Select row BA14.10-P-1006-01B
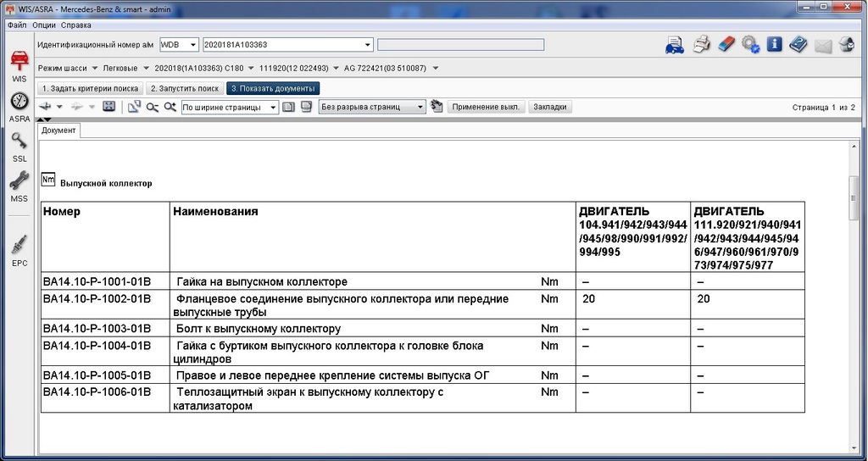Viewport: 868px width, 461px height. pos(423,398)
